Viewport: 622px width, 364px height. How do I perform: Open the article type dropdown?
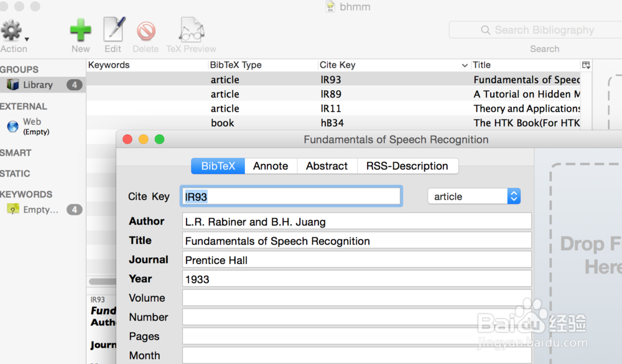point(474,196)
